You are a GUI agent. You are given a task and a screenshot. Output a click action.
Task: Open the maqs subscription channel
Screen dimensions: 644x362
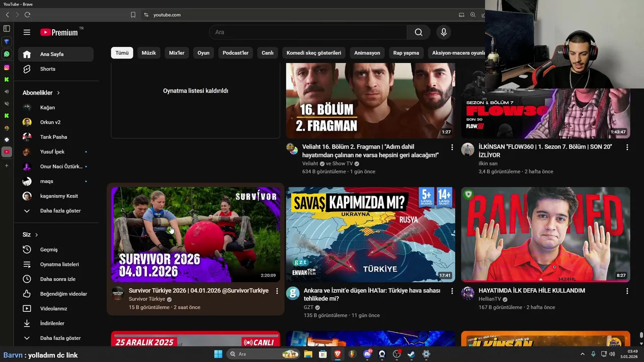point(56,181)
